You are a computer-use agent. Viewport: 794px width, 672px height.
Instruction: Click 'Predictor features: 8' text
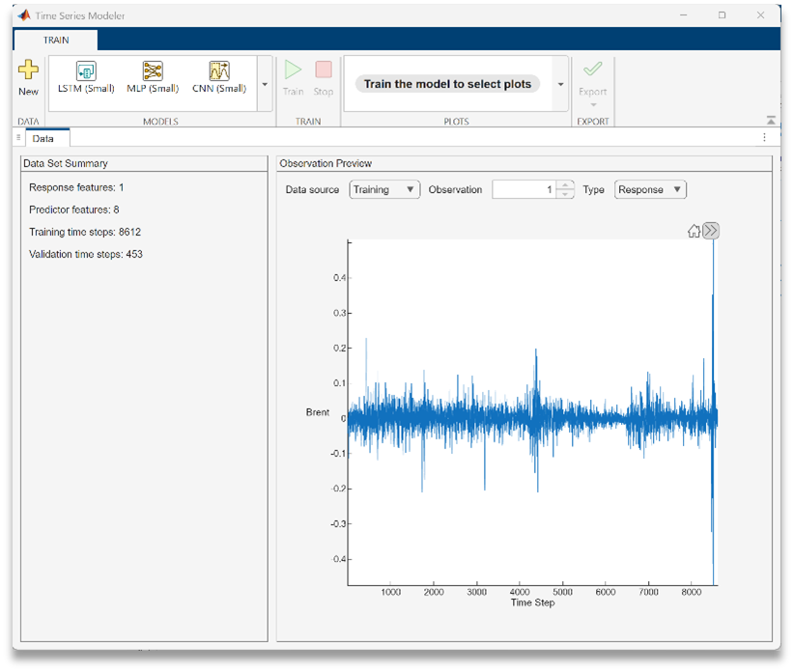(x=74, y=210)
